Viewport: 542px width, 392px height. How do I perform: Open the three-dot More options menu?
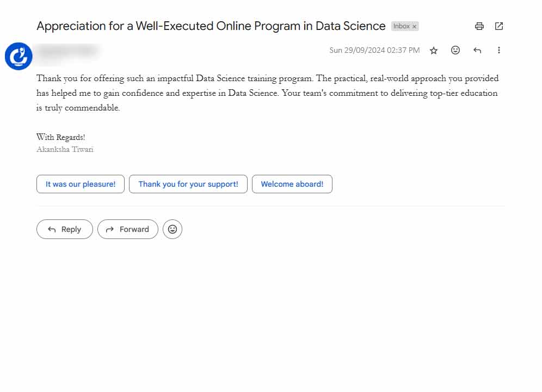click(x=499, y=50)
